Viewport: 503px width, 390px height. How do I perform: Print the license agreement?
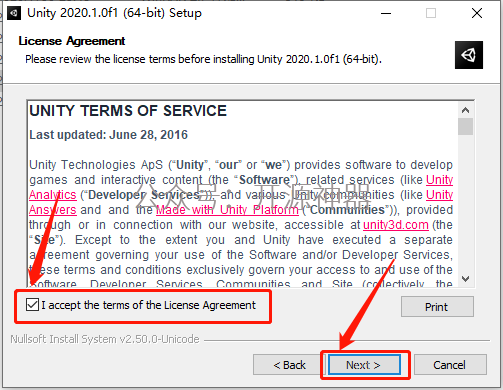(437, 307)
